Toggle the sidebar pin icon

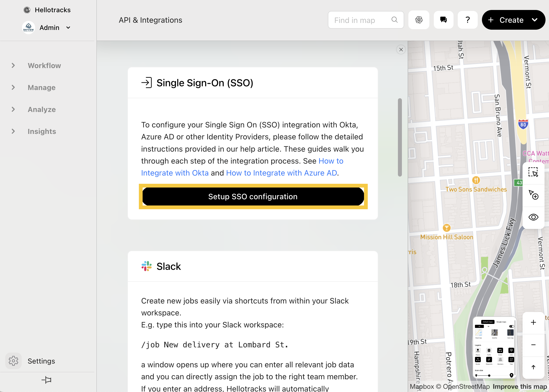(x=46, y=380)
